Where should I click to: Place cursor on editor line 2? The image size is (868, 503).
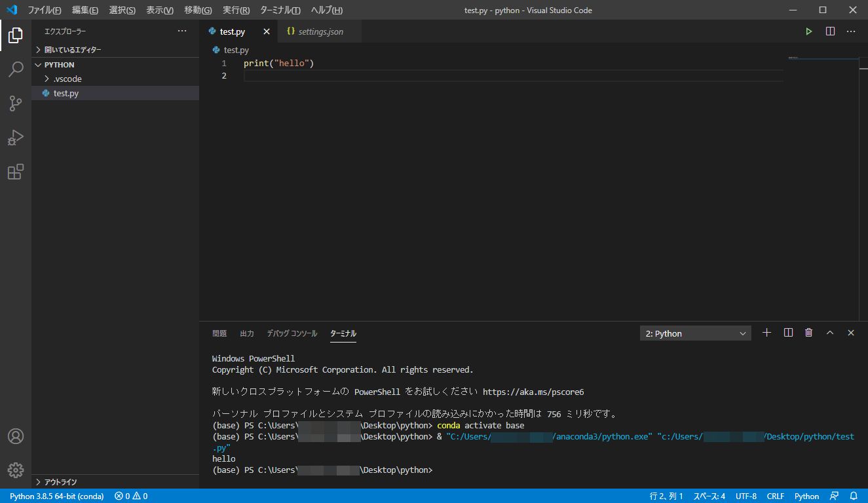513,76
